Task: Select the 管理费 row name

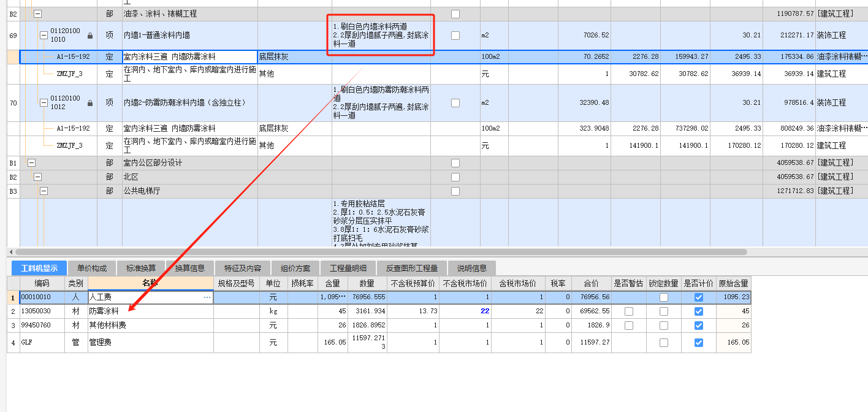Action: click(x=101, y=343)
